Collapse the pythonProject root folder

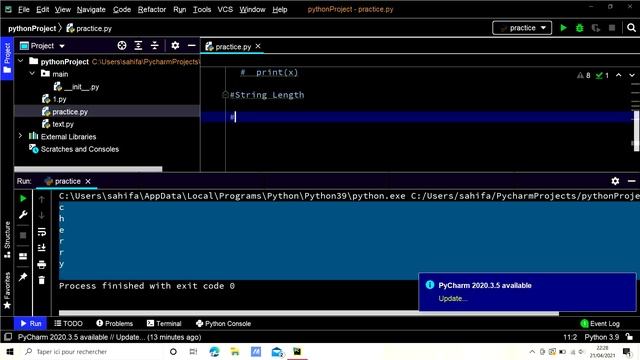coord(20,61)
